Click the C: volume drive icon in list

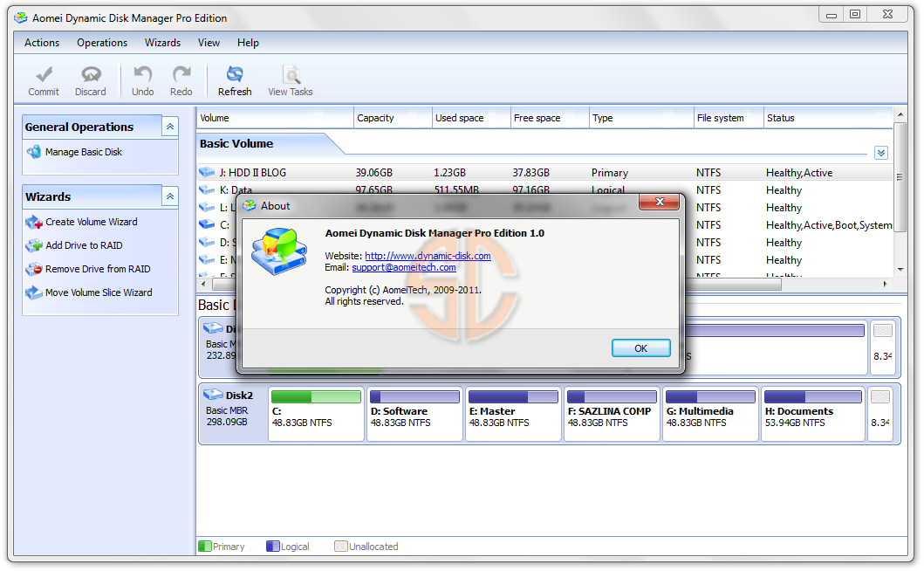coord(207,224)
